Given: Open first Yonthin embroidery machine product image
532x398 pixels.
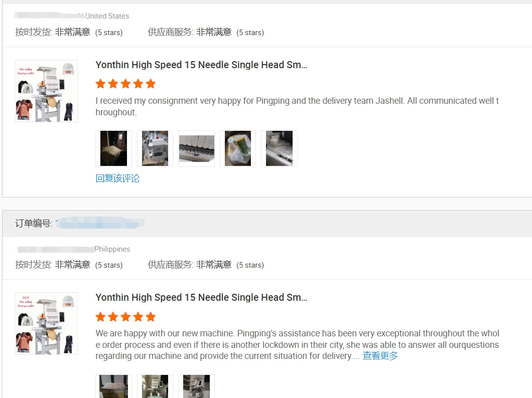Looking at the screenshot, I should click(x=47, y=91).
